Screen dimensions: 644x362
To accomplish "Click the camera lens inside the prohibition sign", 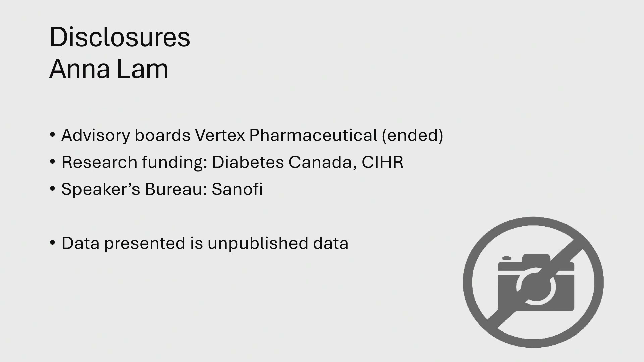I will [x=536, y=287].
